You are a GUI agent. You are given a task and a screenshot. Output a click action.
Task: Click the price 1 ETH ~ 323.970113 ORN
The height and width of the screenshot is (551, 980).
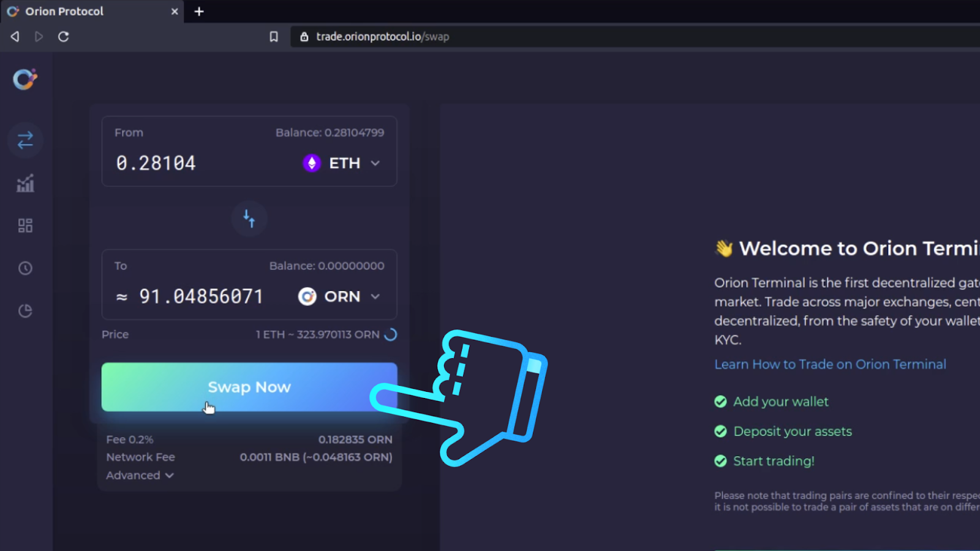317,334
